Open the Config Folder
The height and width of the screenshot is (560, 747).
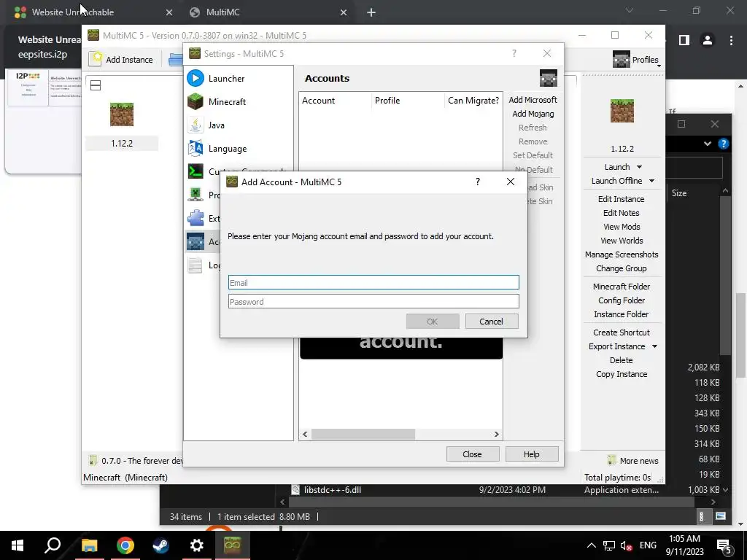[x=622, y=300]
